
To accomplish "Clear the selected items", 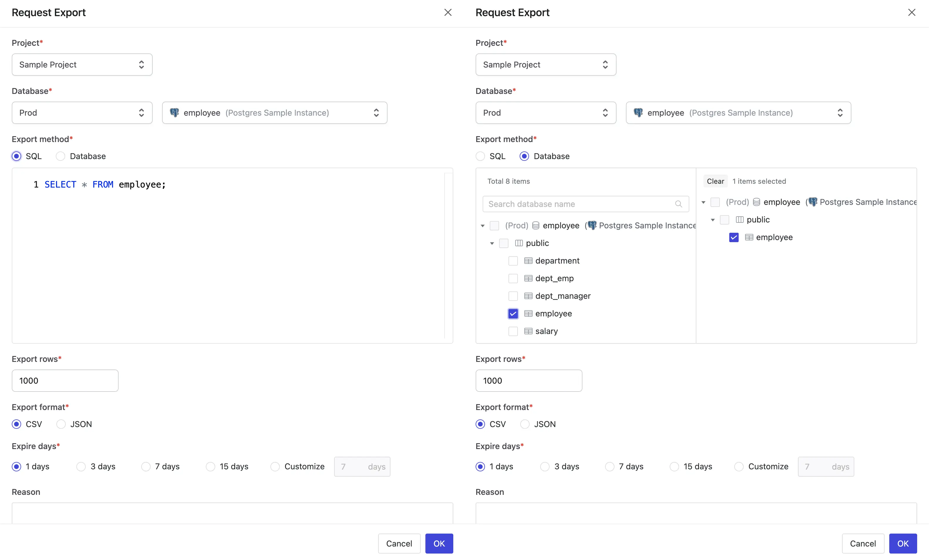I will 715,181.
